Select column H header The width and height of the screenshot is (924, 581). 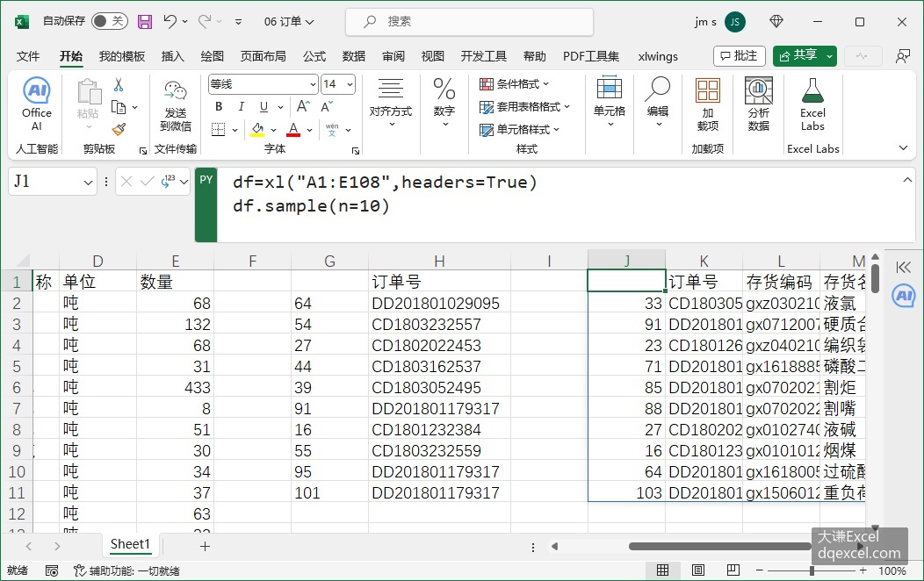tap(439, 261)
